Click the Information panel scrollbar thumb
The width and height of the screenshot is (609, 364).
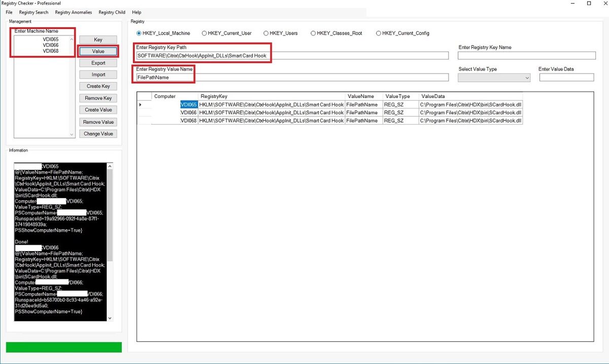[x=110, y=215]
